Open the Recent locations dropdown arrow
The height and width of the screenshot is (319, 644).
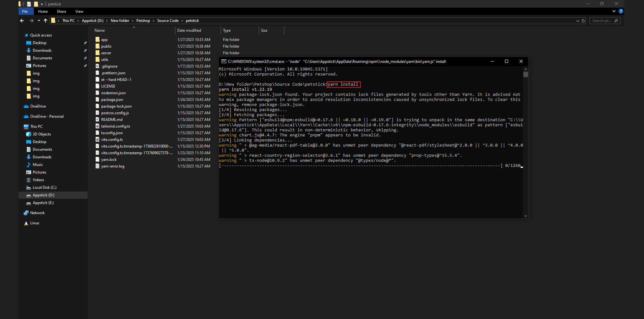pyautogui.click(x=39, y=21)
